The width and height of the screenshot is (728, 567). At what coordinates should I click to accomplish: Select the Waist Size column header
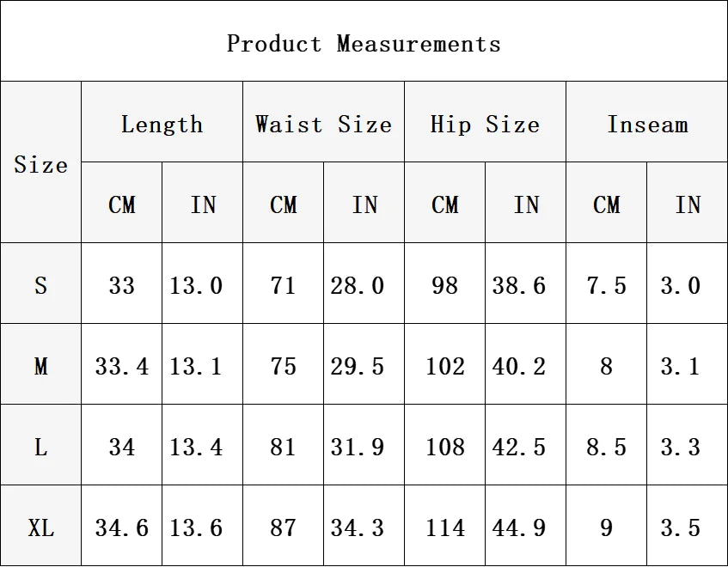click(x=323, y=124)
